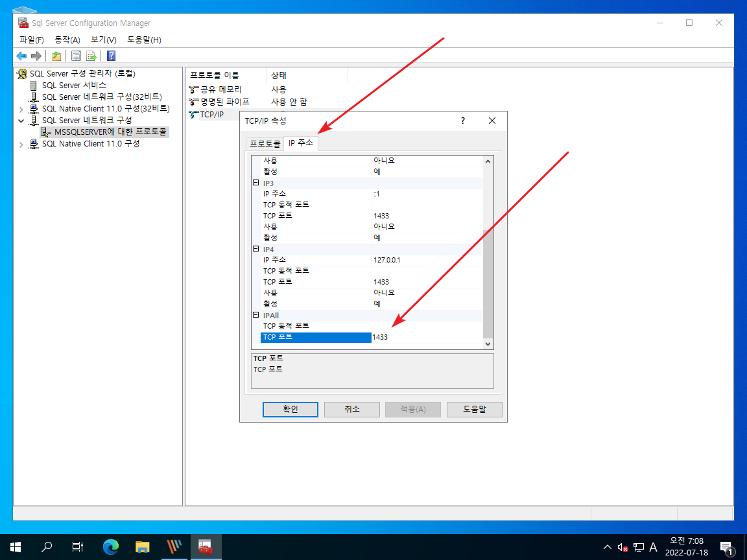Click the Up one level folder icon

56,56
